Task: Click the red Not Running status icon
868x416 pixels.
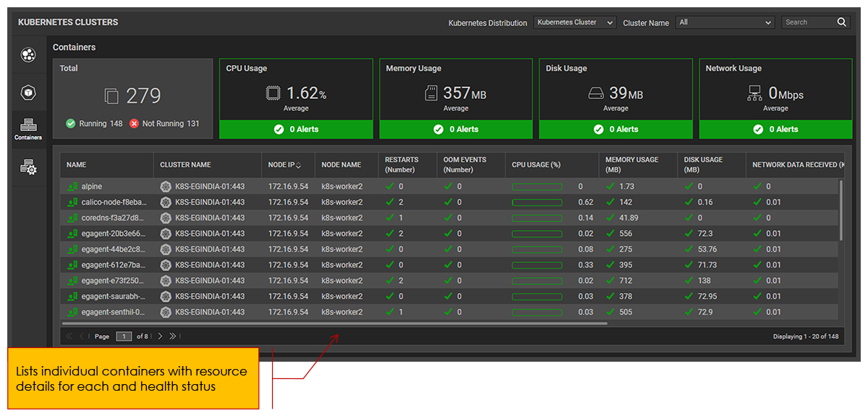Action: [x=134, y=124]
